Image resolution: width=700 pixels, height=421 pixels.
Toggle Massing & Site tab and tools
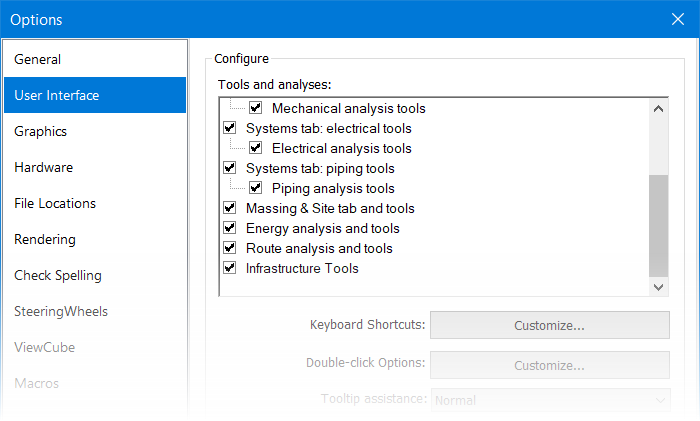(x=229, y=208)
